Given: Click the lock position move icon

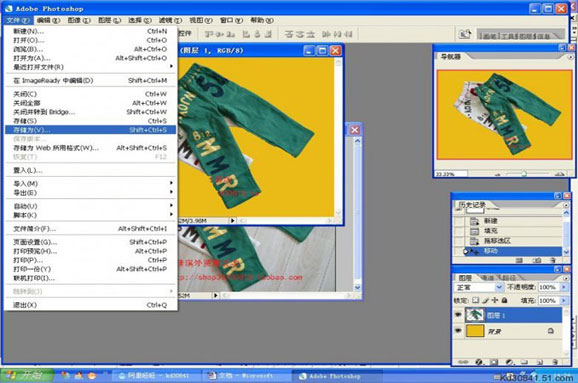Looking at the screenshot, I should (495, 300).
